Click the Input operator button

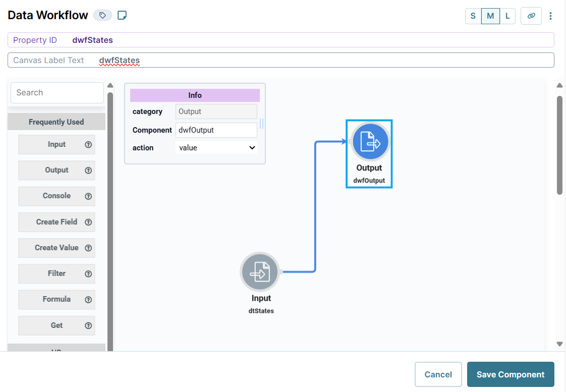pyautogui.click(x=56, y=144)
